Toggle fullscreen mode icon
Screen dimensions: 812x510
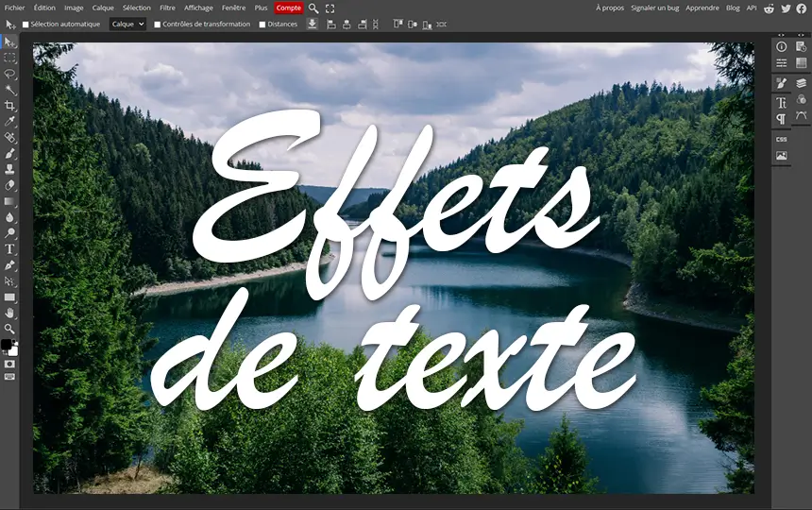point(330,8)
